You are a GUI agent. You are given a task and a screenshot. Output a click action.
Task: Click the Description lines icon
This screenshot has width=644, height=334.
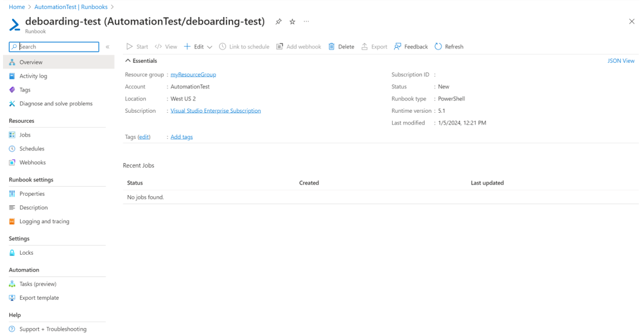[x=12, y=208]
